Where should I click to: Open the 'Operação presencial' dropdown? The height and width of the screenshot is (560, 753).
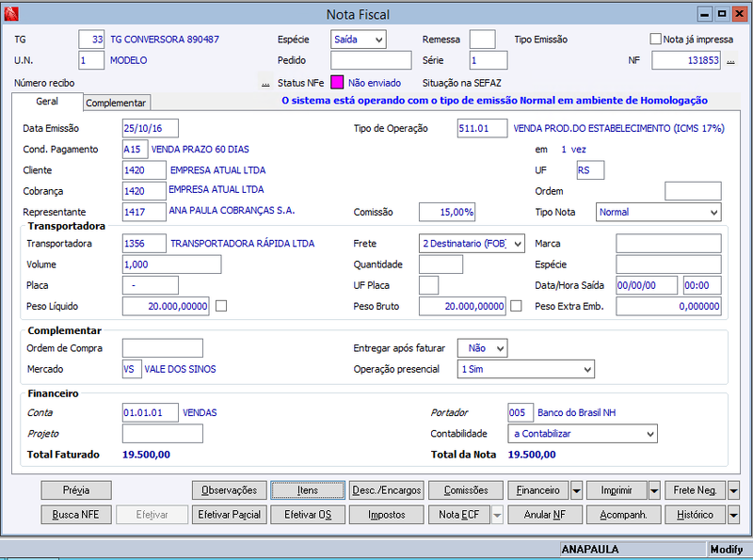coord(526,369)
